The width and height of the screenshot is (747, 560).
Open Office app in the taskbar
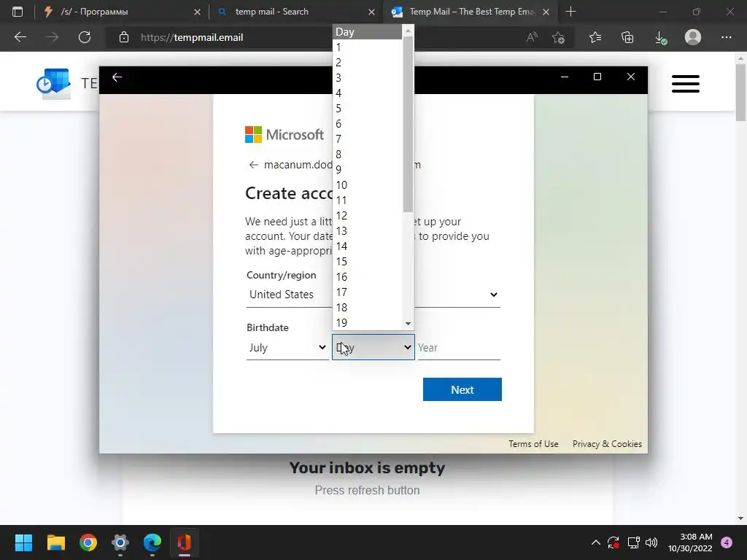click(185, 542)
